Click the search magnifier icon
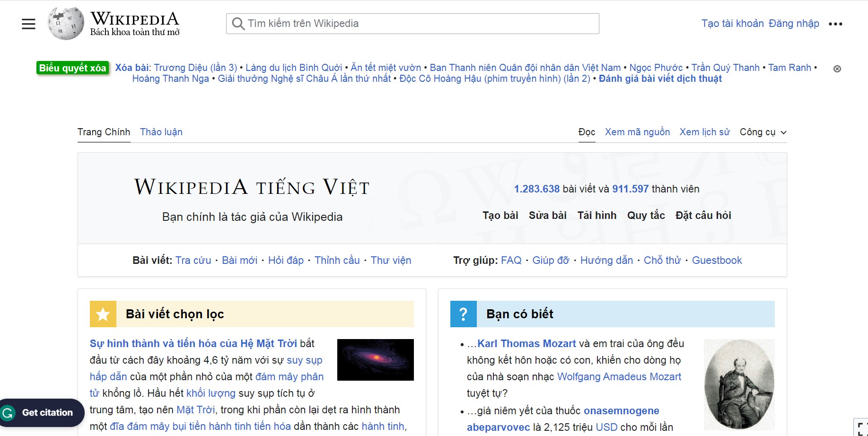Image resolution: width=868 pixels, height=436 pixels. [238, 24]
